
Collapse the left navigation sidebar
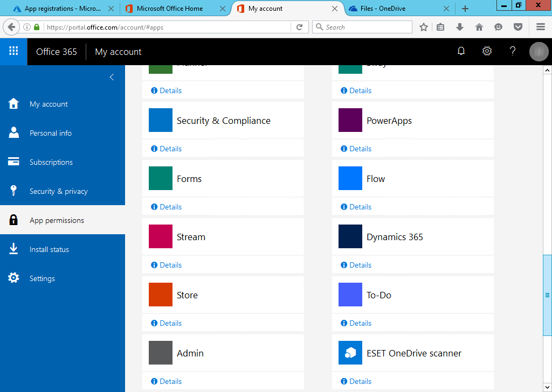coord(112,77)
